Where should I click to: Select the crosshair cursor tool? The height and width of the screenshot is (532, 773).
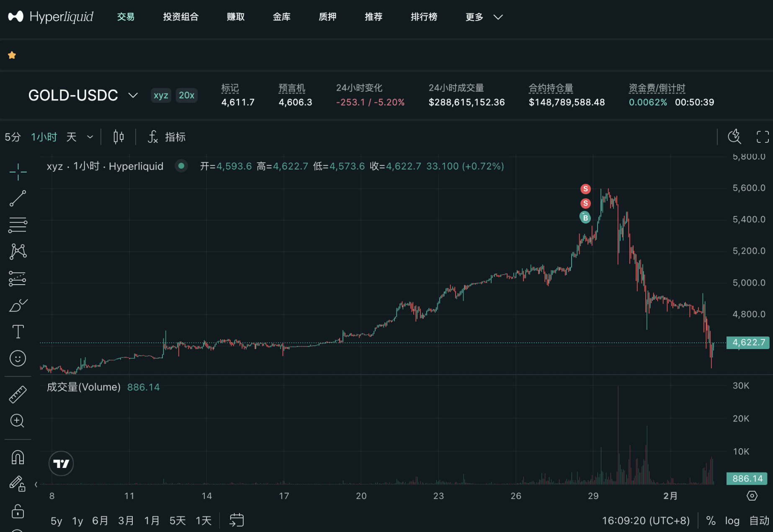click(18, 172)
